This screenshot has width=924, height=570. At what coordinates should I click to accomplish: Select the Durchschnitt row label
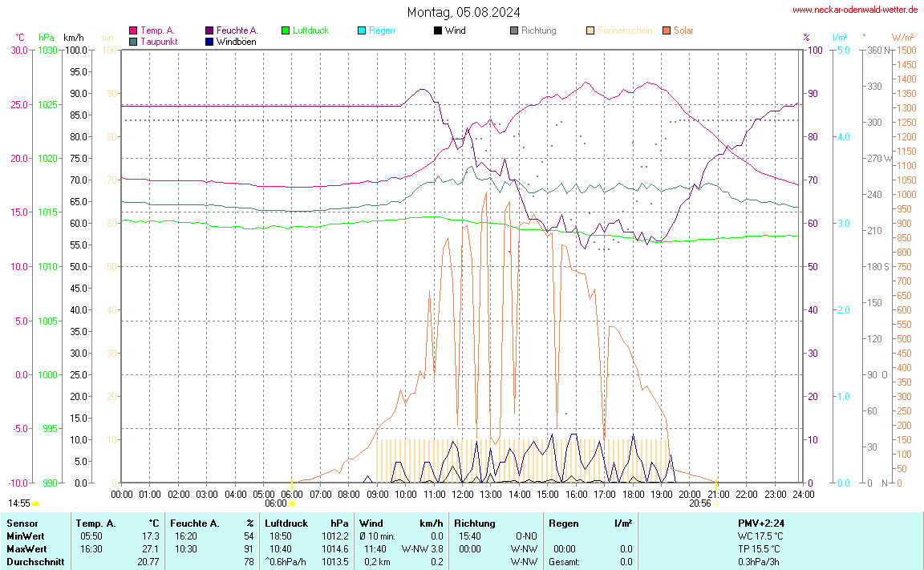coord(34,562)
